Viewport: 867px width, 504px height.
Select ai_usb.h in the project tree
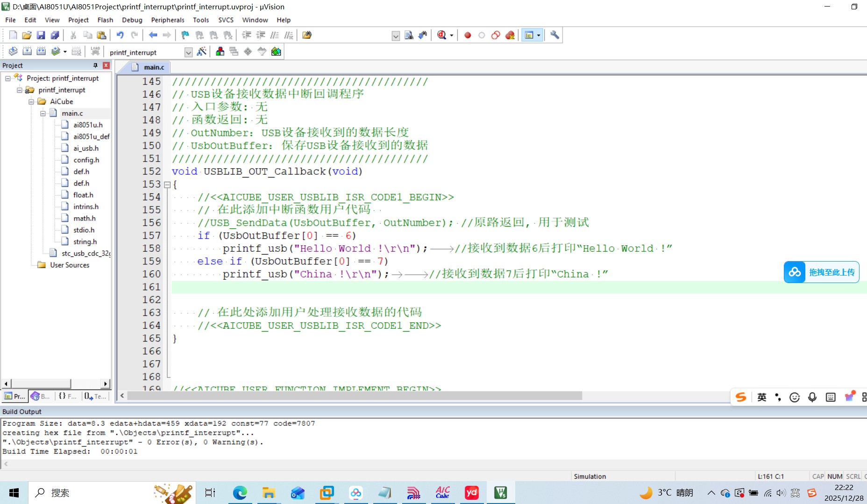point(86,148)
